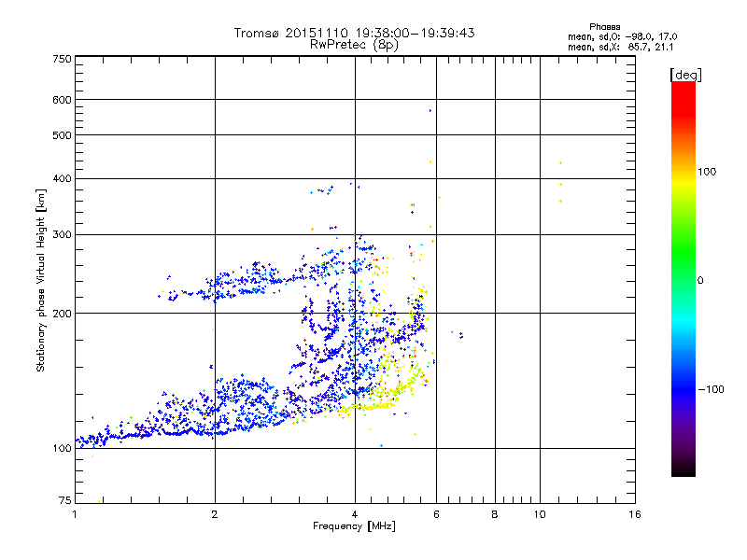Click x-axis label '1'
Screen dimensions: 747x560
75,514
